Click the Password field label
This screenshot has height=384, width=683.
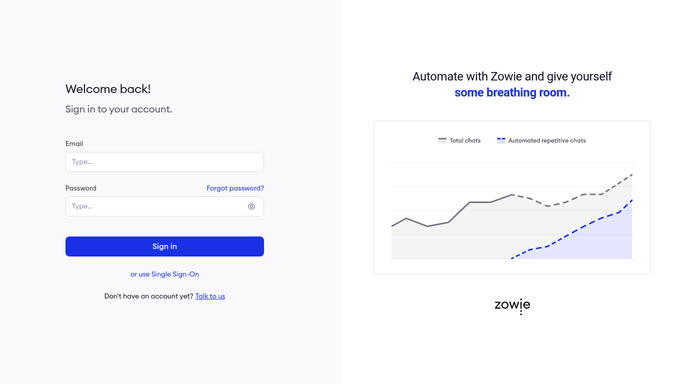(81, 188)
